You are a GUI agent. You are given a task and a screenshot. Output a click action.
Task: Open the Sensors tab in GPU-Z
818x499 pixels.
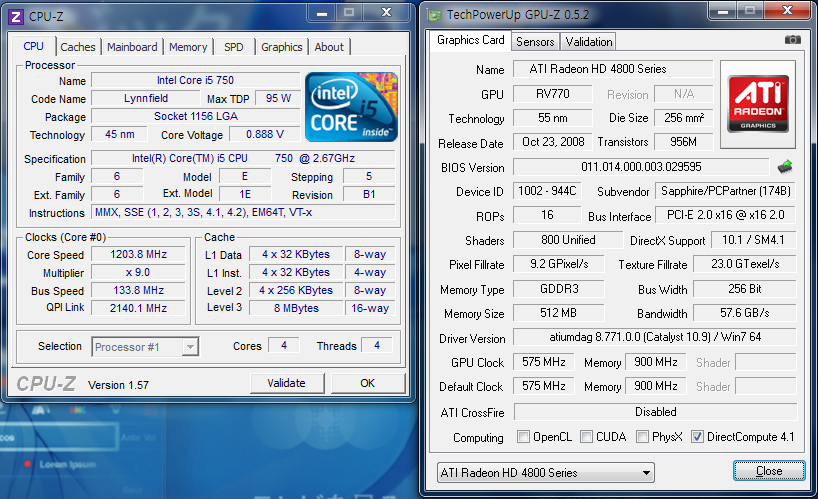(x=535, y=42)
